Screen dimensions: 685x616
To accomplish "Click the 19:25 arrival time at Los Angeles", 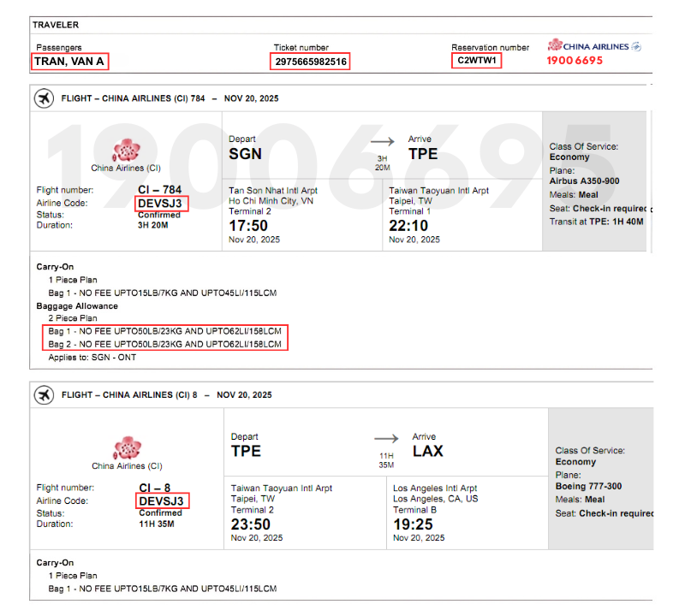I will (413, 524).
